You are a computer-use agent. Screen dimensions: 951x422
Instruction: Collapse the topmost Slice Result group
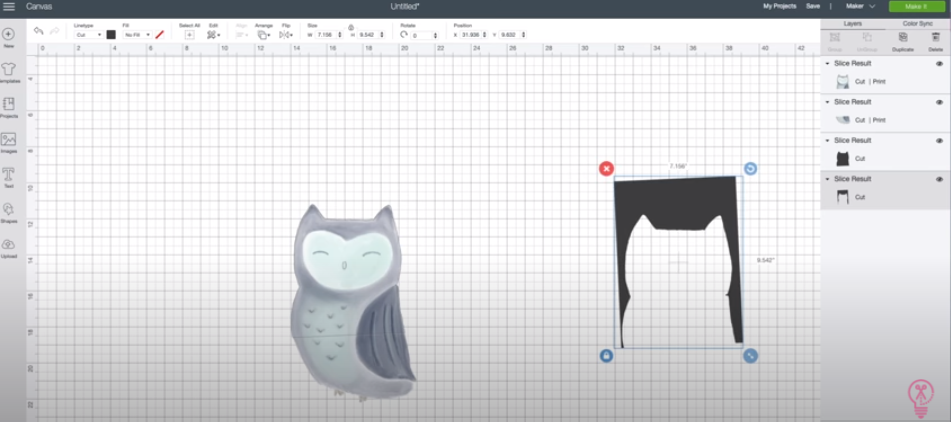827,64
